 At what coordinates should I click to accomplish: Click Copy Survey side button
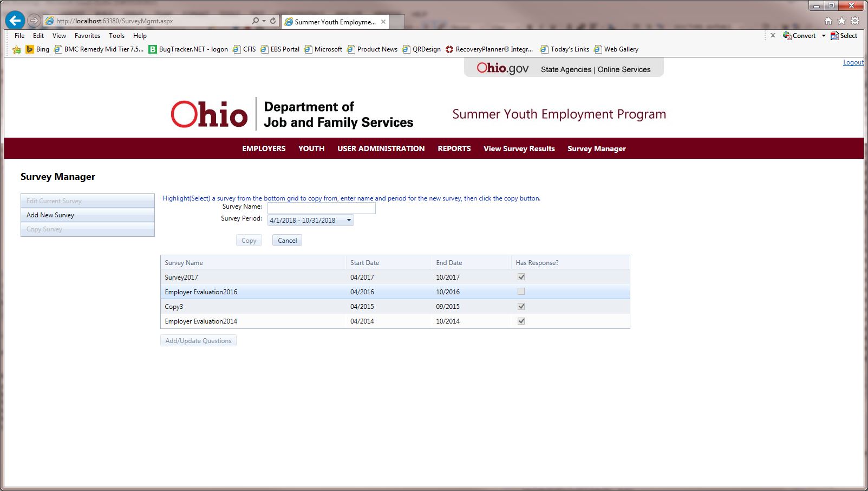88,229
